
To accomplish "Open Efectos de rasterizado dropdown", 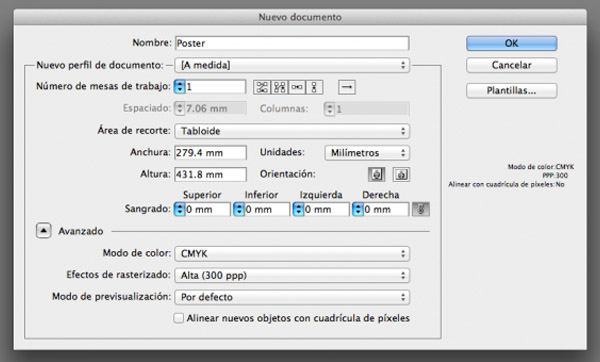I will [x=292, y=276].
